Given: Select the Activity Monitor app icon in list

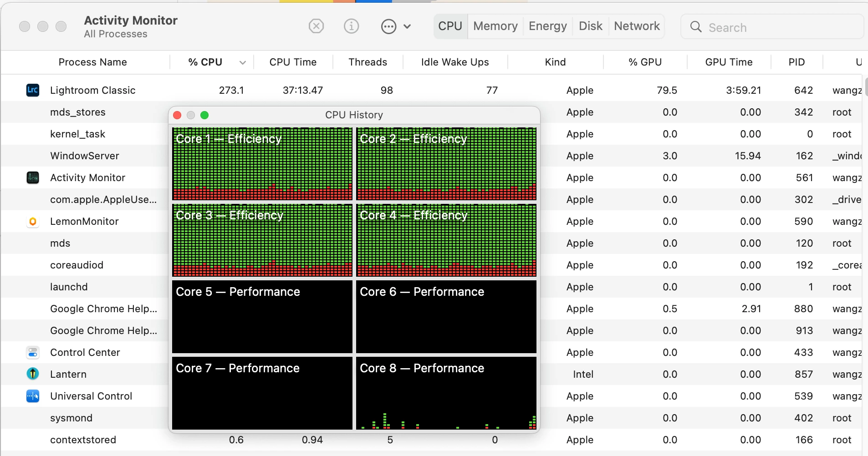Looking at the screenshot, I should (x=33, y=177).
